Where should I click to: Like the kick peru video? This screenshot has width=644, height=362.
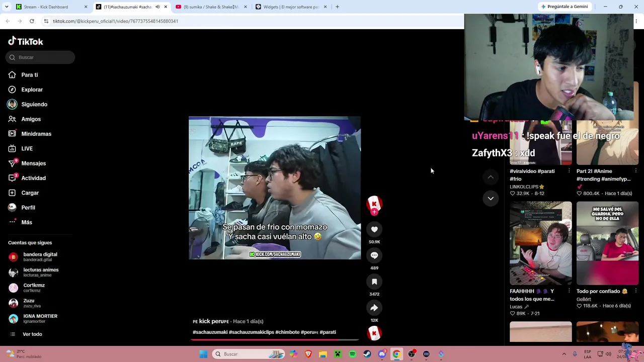click(374, 229)
